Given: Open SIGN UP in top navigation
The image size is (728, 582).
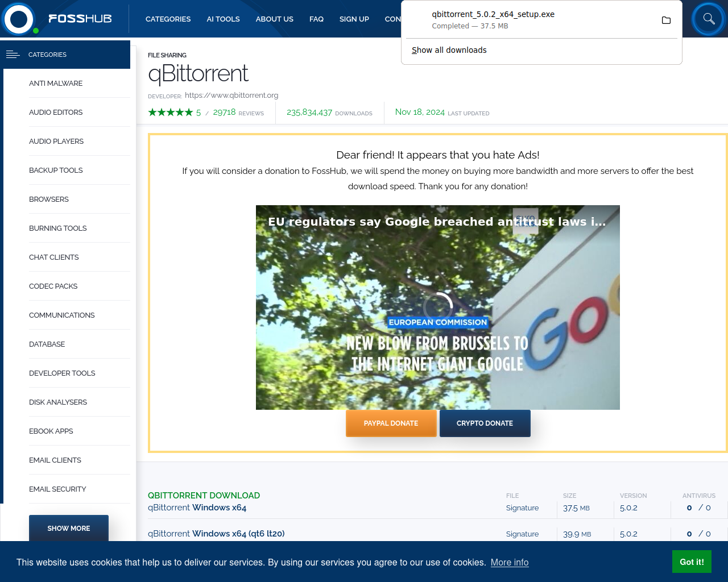Looking at the screenshot, I should 354,19.
